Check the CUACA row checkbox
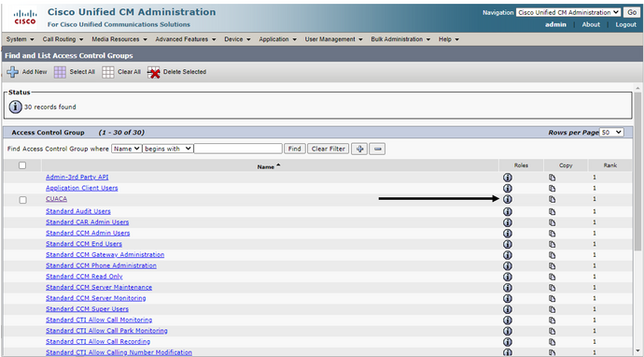Screen dimensions: 644x357 (22, 200)
